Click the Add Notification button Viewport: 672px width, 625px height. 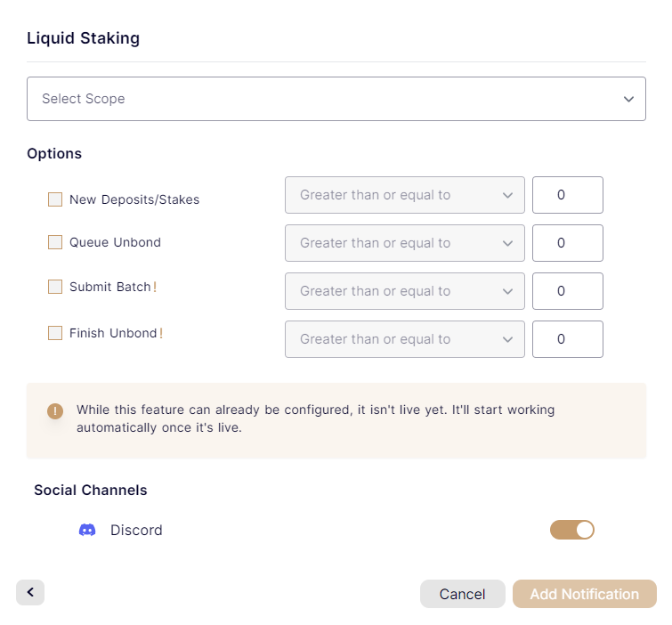[x=584, y=594]
